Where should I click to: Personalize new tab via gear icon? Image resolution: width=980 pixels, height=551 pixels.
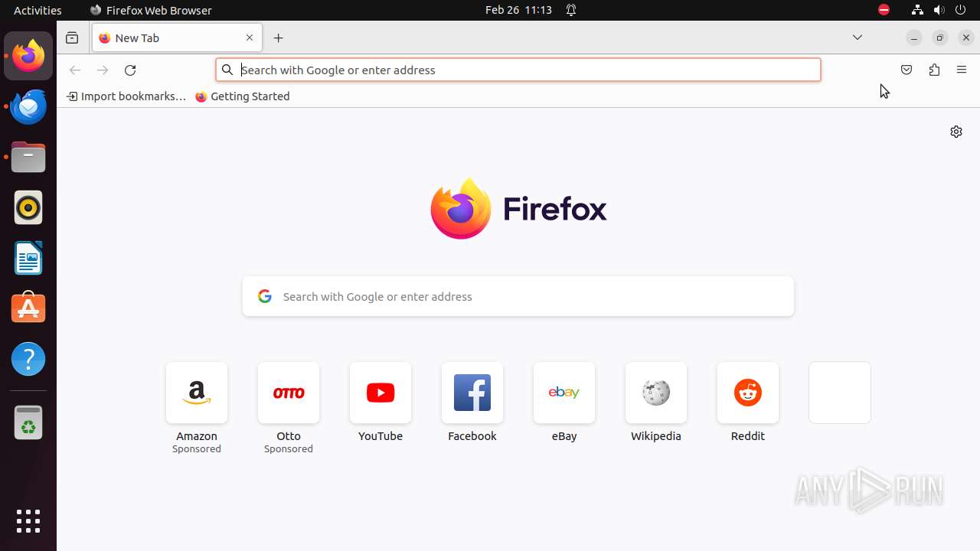[956, 132]
